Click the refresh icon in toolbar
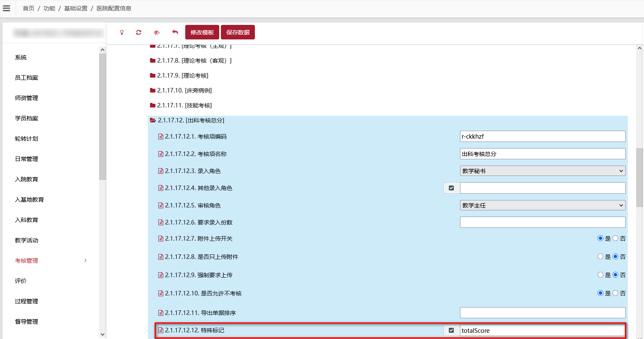Image resolution: width=644 pixels, height=339 pixels. 139,32
